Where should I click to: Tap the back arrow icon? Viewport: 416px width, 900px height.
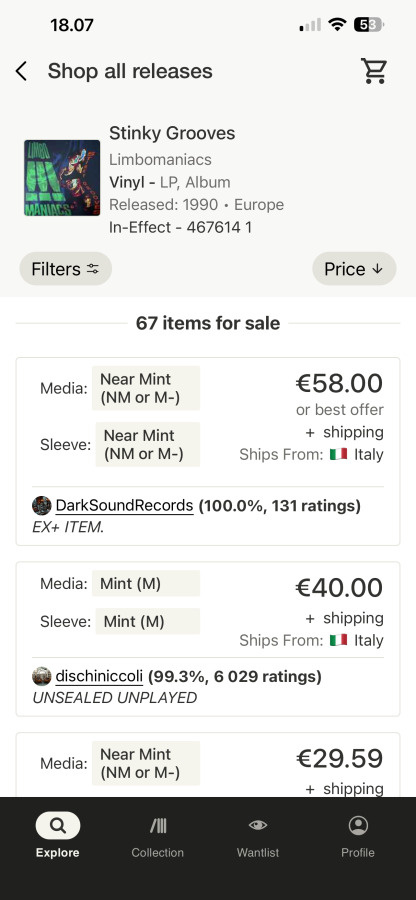point(21,71)
